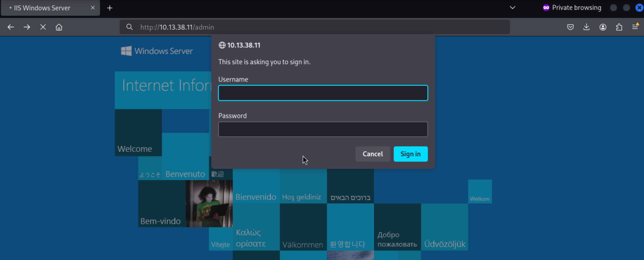
Task: Click the forward navigation arrow
Action: (27, 27)
